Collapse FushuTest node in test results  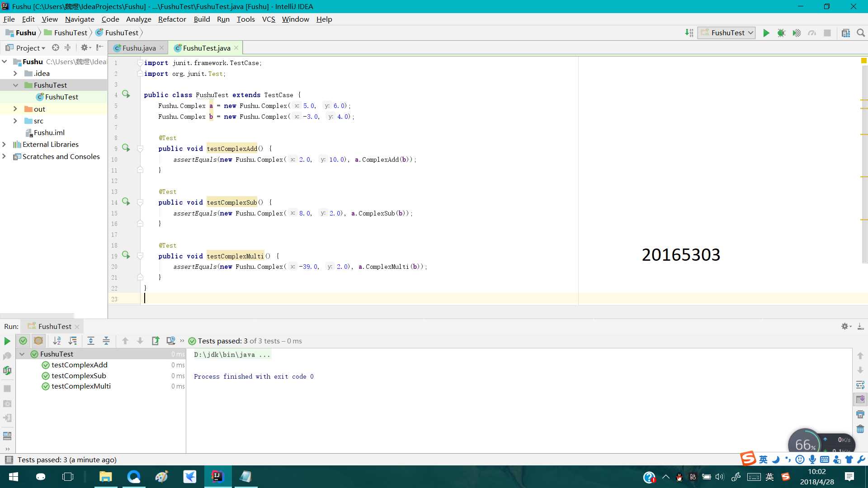point(22,354)
